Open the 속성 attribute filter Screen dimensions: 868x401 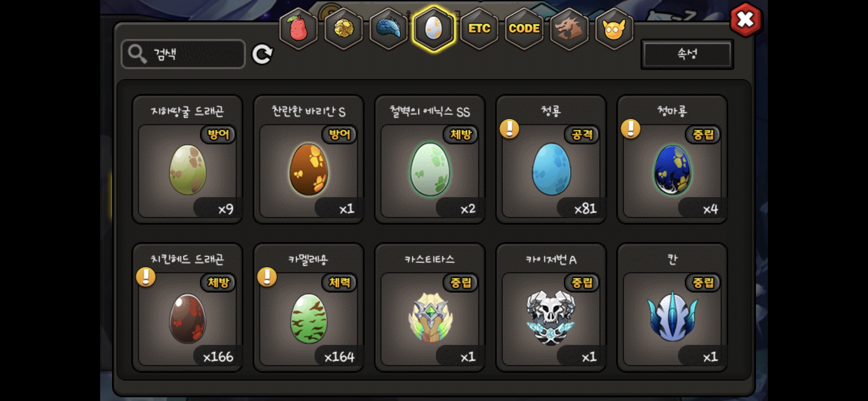point(687,54)
